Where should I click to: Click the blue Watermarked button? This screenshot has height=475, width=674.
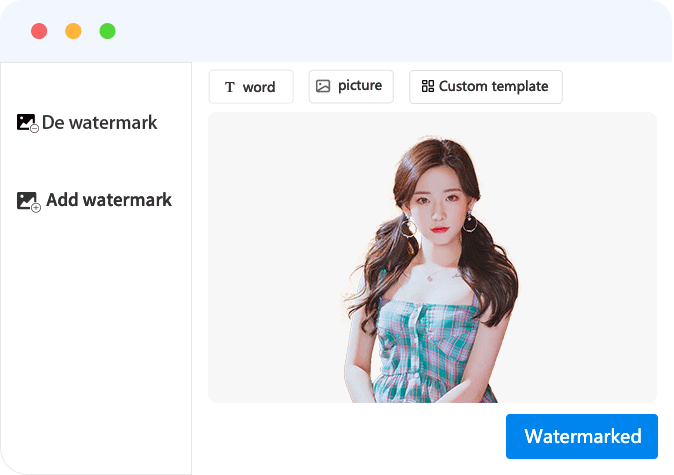[x=582, y=436]
